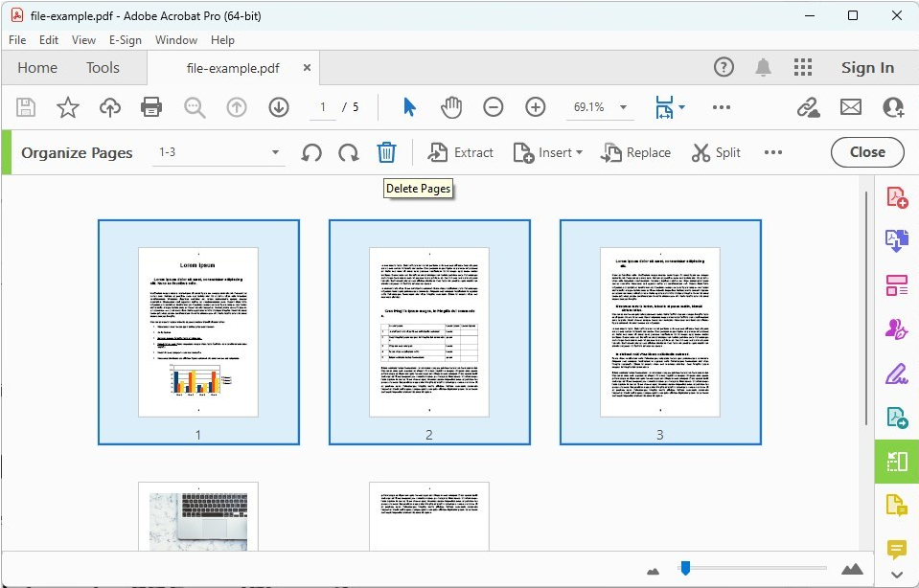Select the Hand tool
This screenshot has height=588, width=919.
point(450,107)
